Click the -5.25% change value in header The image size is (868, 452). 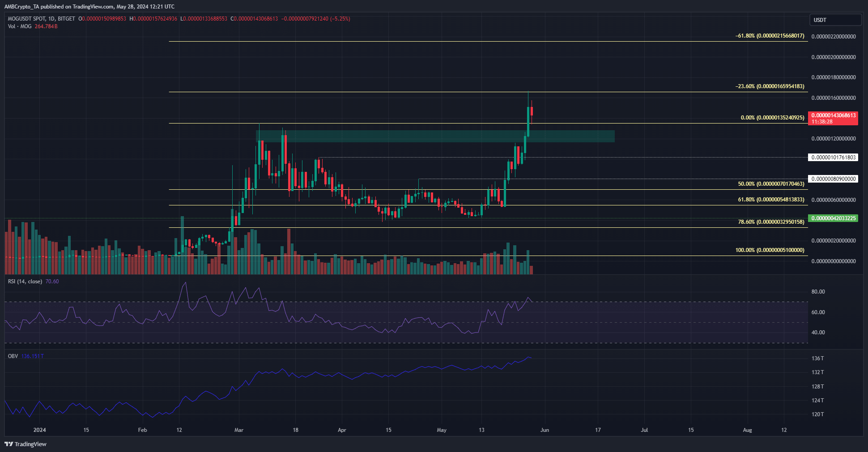click(340, 19)
